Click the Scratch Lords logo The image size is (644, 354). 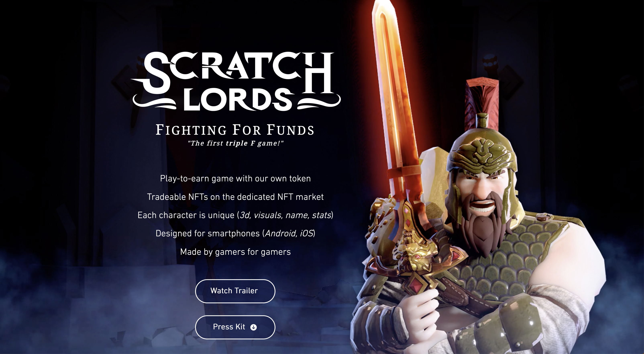(x=235, y=81)
